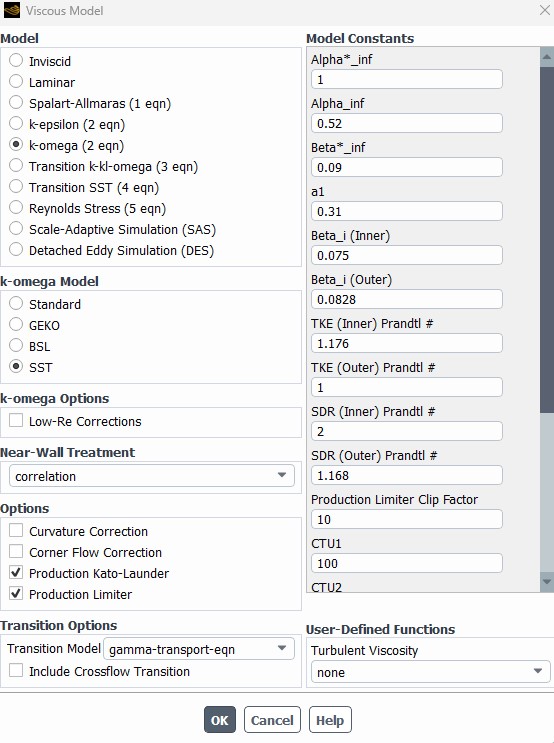Image resolution: width=554 pixels, height=743 pixels.
Task: Click Cancel to discard changes
Action: pos(272,720)
